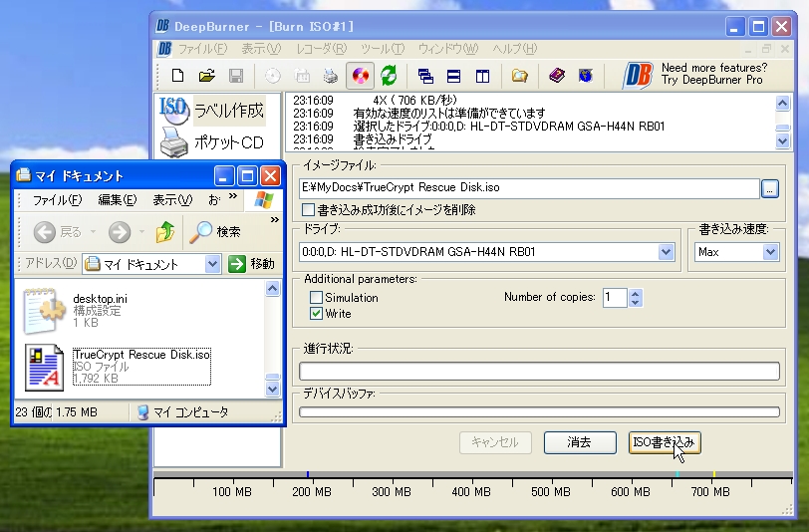This screenshot has height=532, width=809.
Task: Click the 移動 go button in Explorer
Action: [251, 264]
